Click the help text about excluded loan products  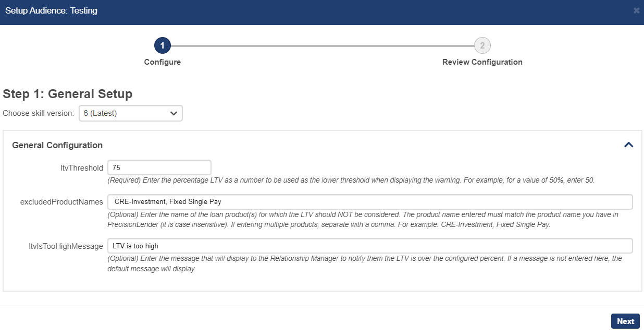(363, 220)
